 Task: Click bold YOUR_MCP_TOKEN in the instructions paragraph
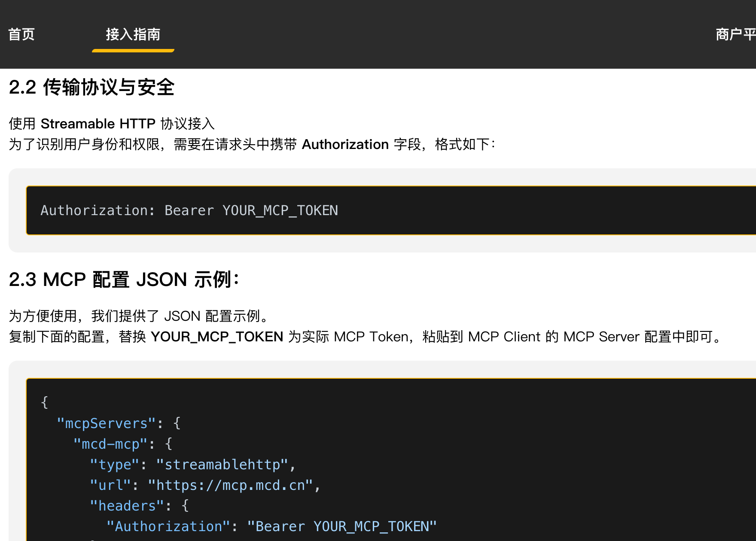point(217,337)
